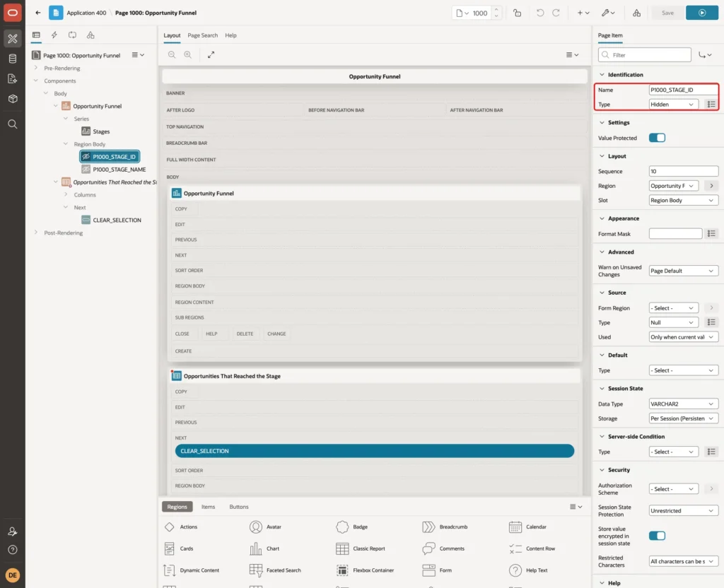Open the Session State Protection dropdown
724x588 pixels.
[x=684, y=511]
